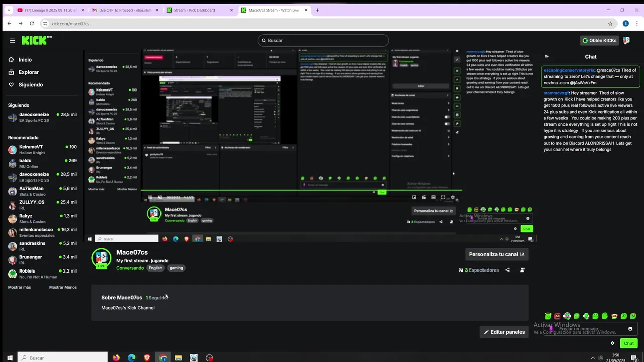Open the Windows Start menu

pyautogui.click(x=9, y=358)
